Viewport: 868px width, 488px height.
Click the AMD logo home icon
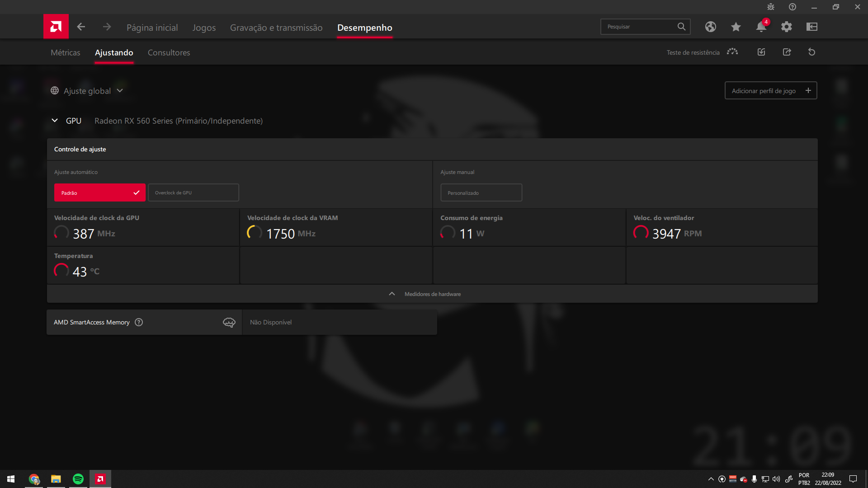[x=56, y=27]
